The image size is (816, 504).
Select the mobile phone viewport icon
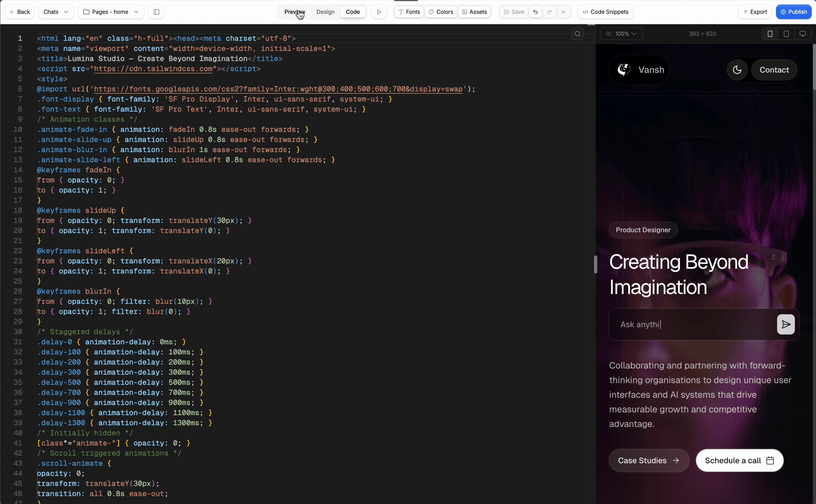pyautogui.click(x=770, y=34)
